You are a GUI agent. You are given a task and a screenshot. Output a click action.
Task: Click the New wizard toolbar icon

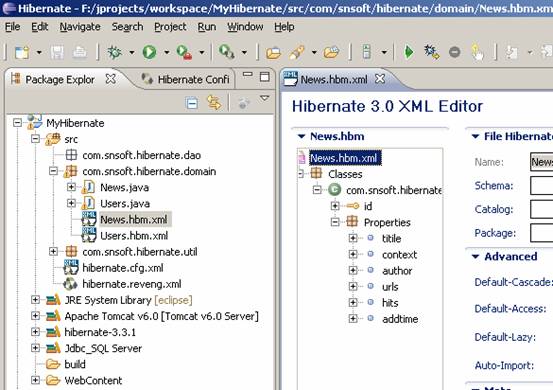click(x=22, y=53)
